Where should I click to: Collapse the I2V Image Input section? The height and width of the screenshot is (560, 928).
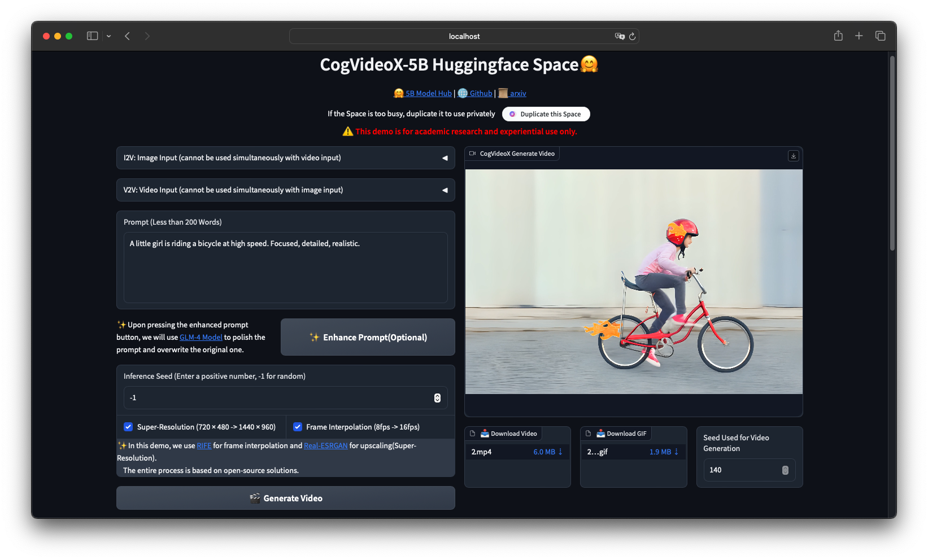(445, 158)
